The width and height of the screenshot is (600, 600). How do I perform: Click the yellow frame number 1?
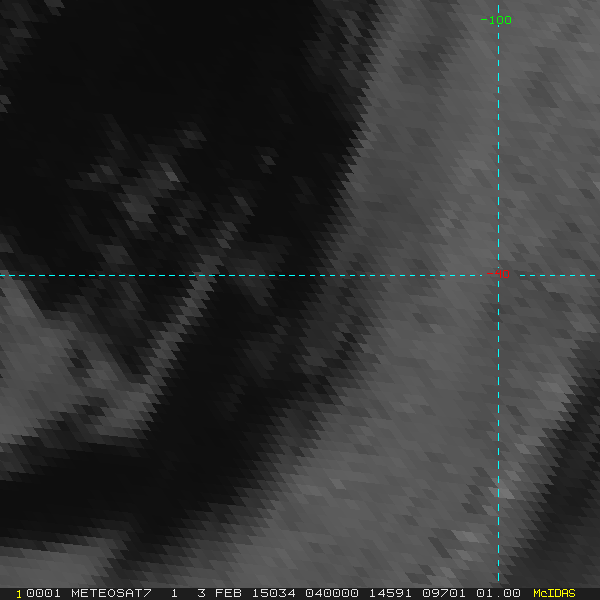19,594
